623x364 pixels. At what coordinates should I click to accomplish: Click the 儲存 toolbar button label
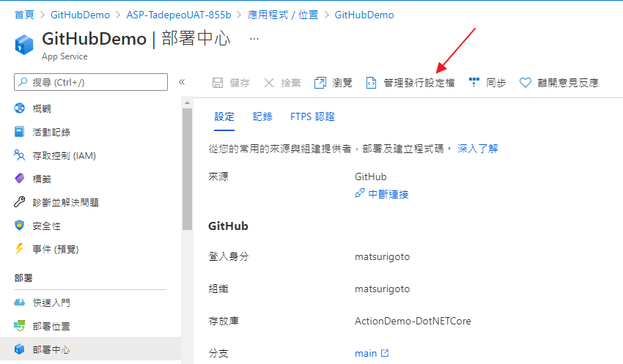click(x=240, y=83)
